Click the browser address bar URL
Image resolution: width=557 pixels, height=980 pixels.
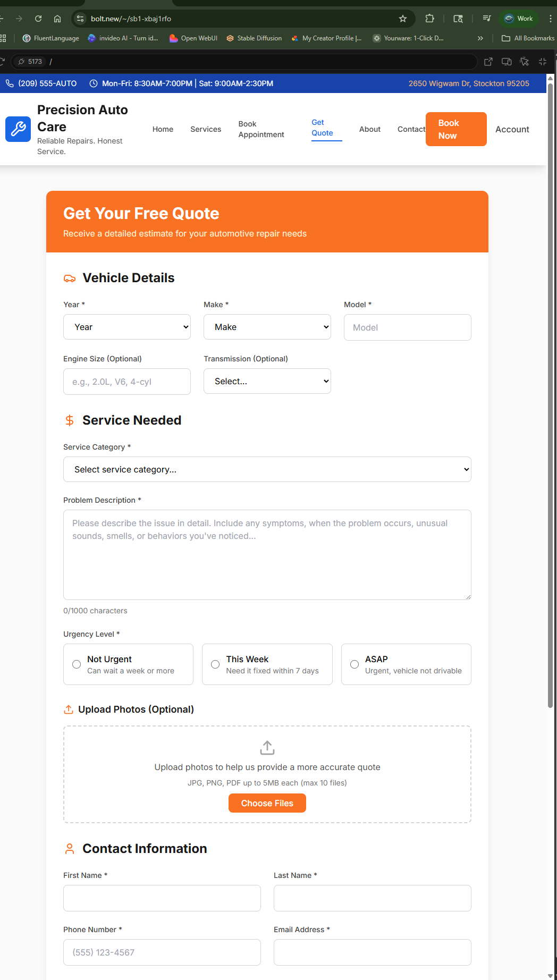(x=131, y=19)
